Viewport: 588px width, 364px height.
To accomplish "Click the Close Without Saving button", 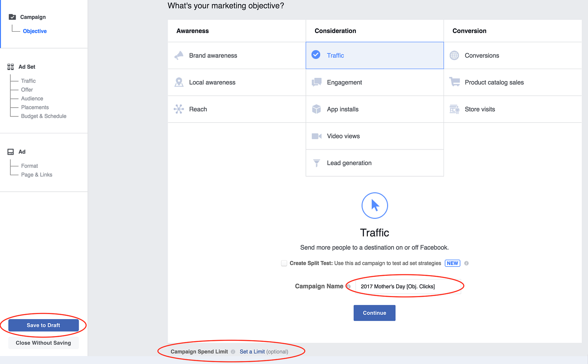I will point(43,343).
